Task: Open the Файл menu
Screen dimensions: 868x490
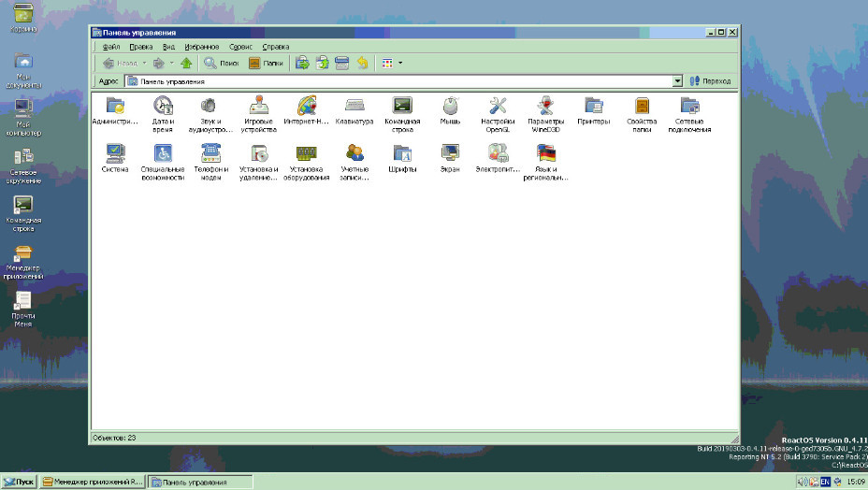Action: [111, 47]
